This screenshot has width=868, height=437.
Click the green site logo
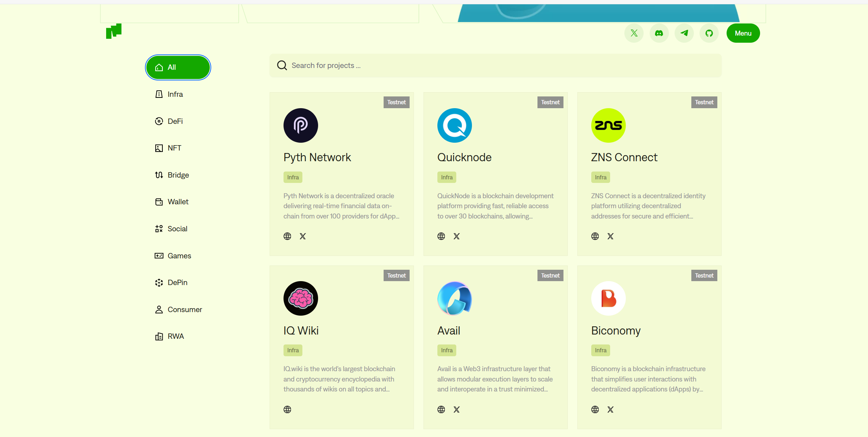click(x=114, y=31)
